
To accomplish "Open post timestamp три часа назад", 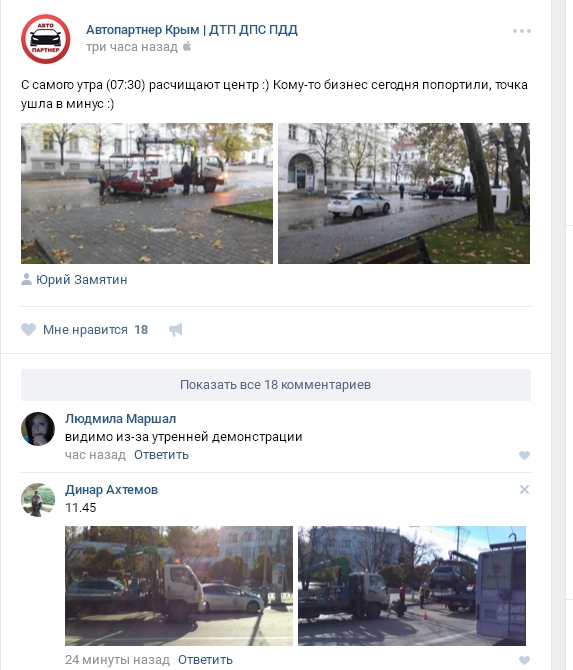I will click(x=132, y=47).
